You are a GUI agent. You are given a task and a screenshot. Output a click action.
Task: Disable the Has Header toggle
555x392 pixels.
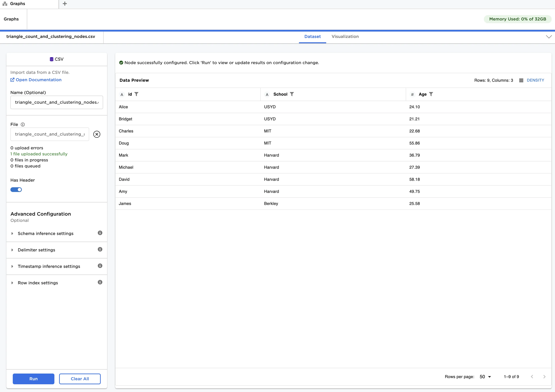[x=16, y=189]
